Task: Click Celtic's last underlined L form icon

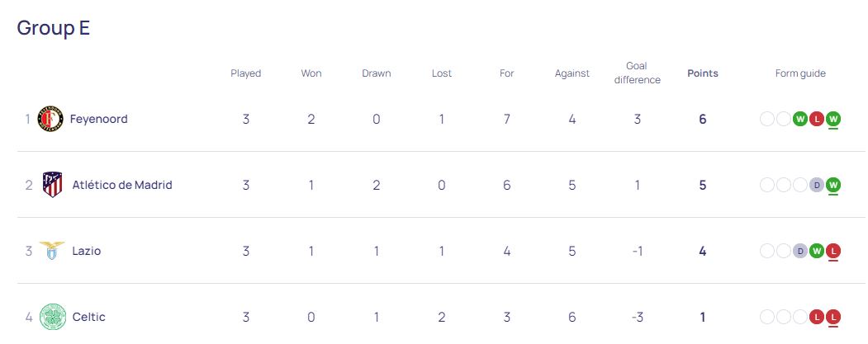Action: coord(833,317)
